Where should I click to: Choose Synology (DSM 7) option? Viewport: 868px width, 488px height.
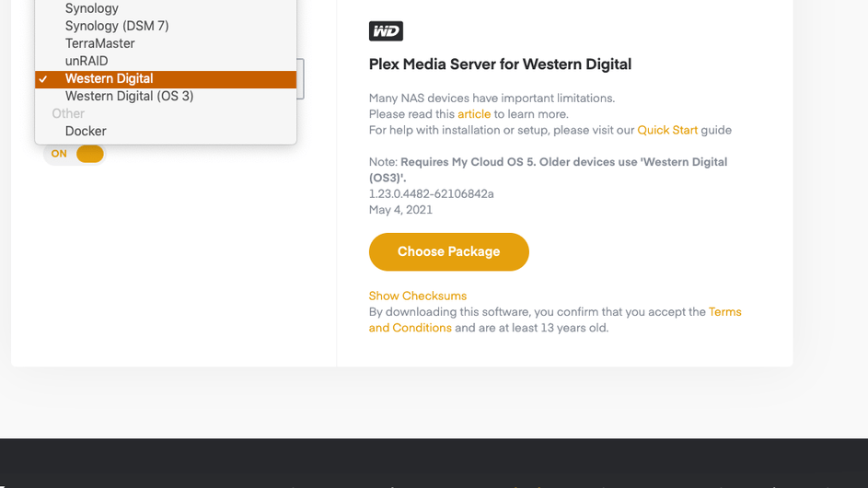click(x=117, y=26)
